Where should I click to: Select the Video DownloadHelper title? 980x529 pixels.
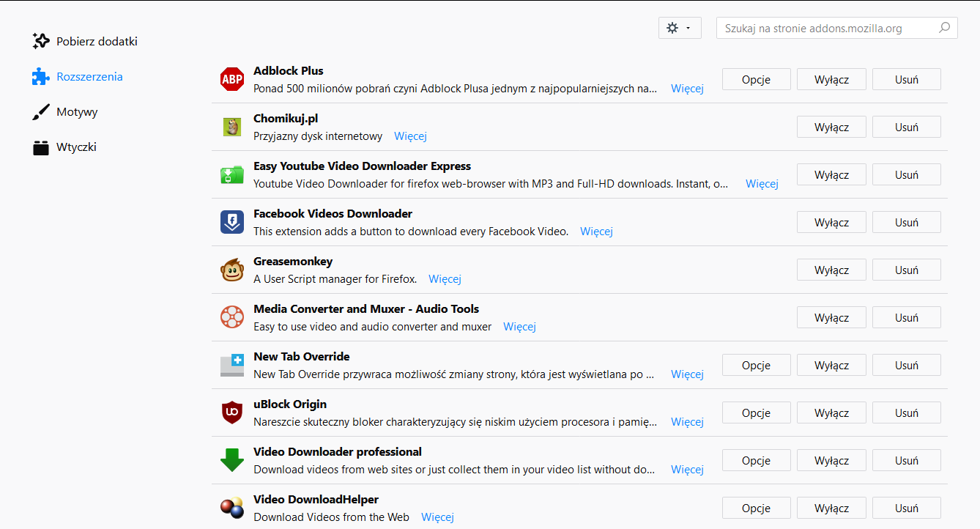pos(316,500)
